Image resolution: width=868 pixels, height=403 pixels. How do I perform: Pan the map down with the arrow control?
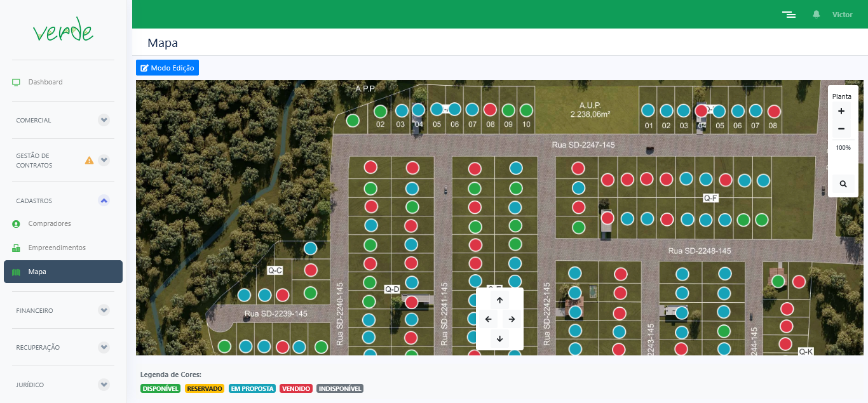pos(499,339)
